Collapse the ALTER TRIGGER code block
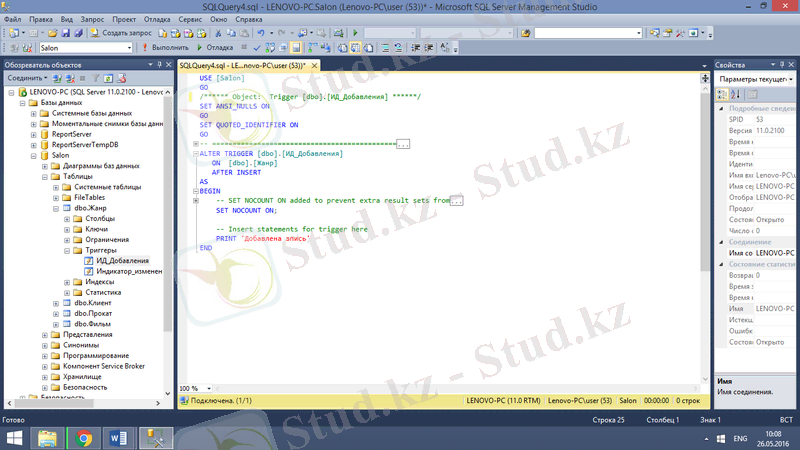Image resolution: width=800 pixels, height=450 pixels. [x=195, y=154]
